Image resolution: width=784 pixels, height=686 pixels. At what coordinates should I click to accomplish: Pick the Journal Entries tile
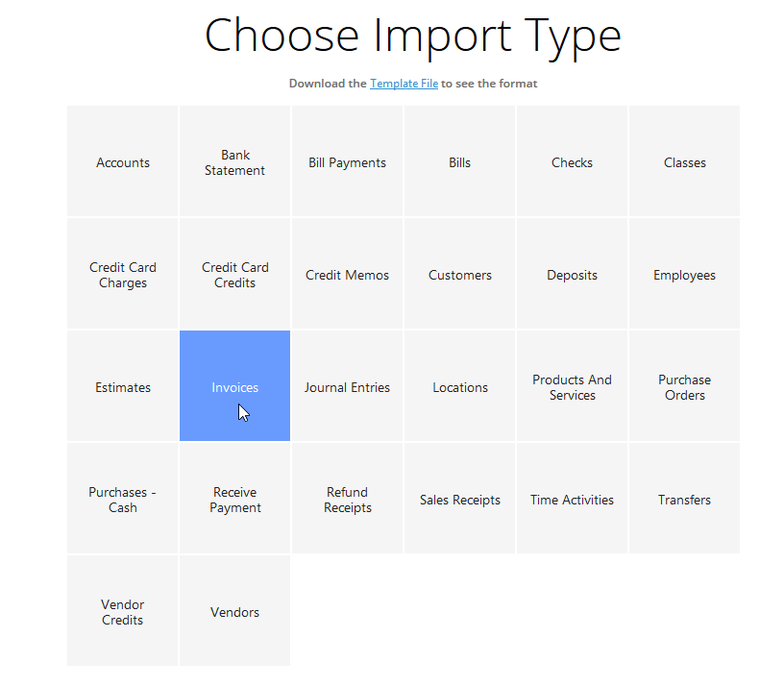click(348, 385)
